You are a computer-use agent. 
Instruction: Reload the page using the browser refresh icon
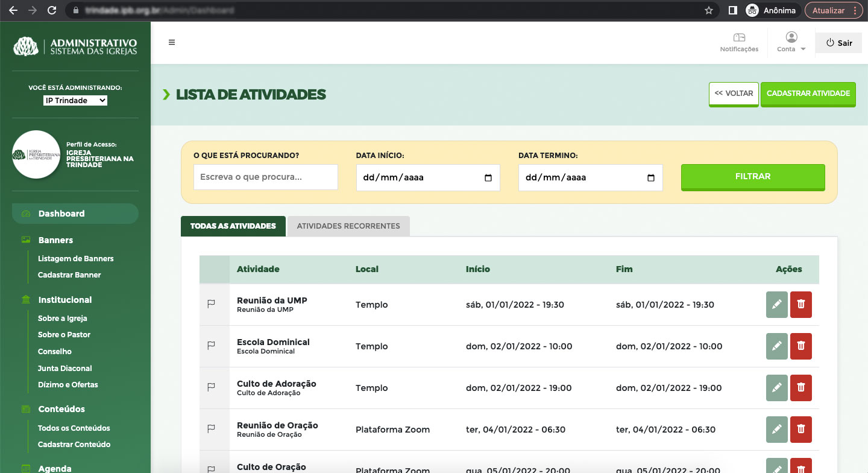(52, 10)
